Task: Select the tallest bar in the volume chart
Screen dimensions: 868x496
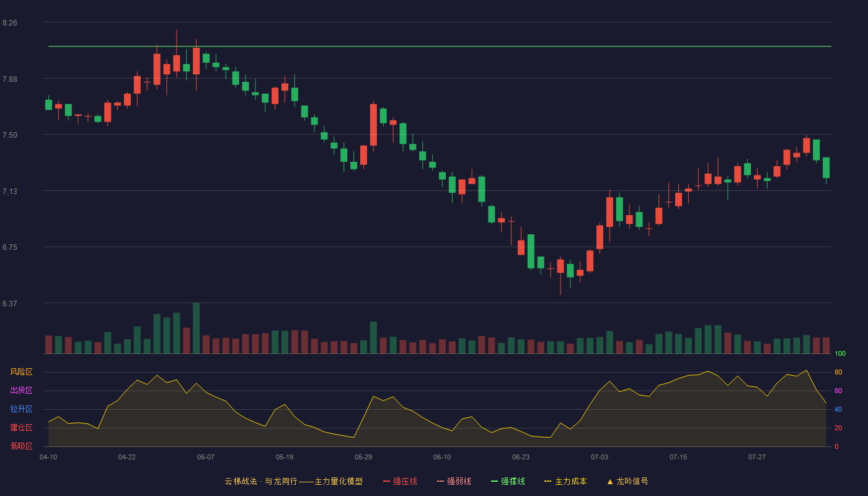Action: tap(196, 328)
